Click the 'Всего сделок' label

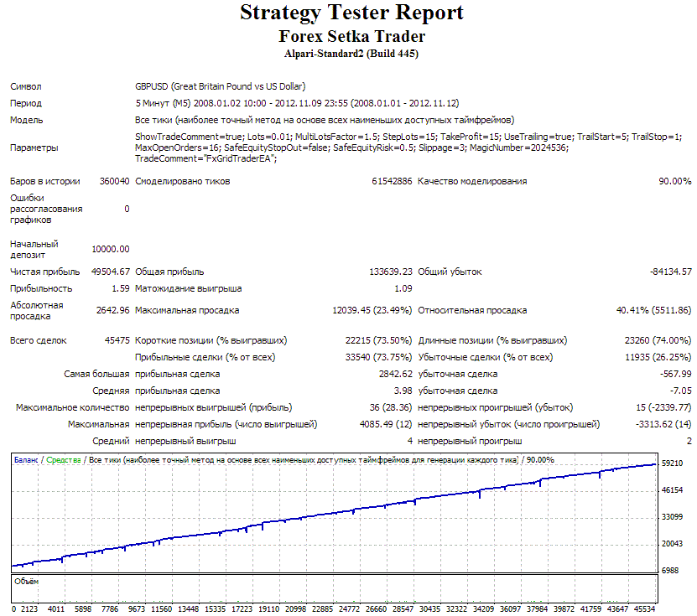point(39,340)
